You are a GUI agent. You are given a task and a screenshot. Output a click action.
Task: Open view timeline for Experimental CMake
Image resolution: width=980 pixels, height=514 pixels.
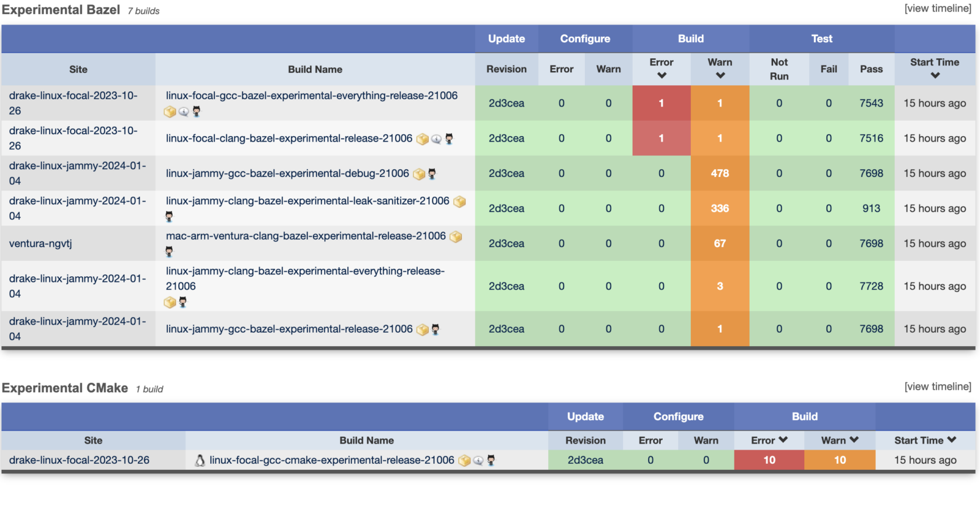(937, 387)
